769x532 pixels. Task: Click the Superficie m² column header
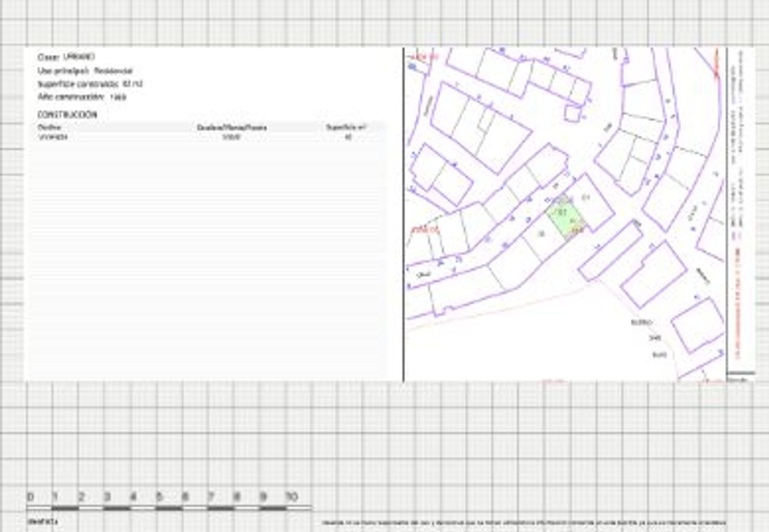(347, 127)
